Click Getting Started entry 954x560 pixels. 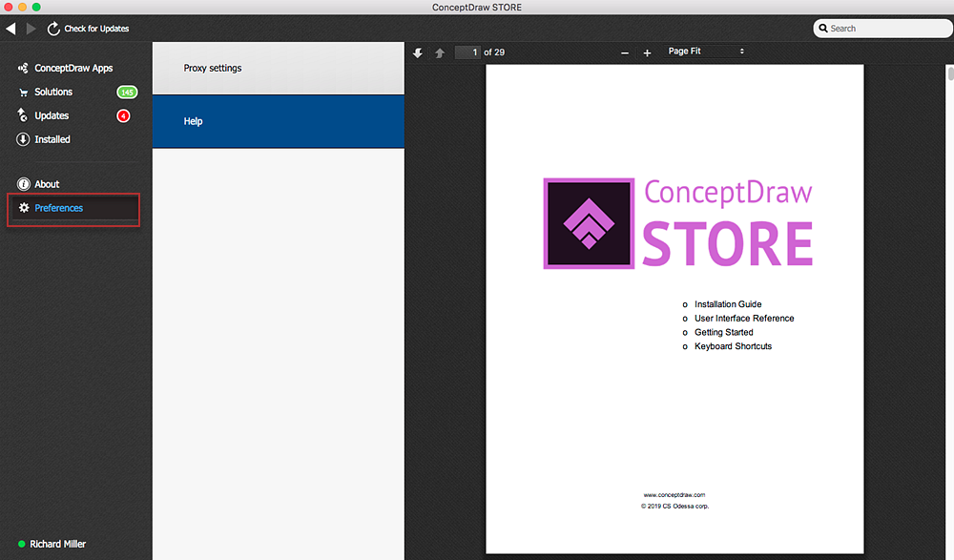[723, 332]
